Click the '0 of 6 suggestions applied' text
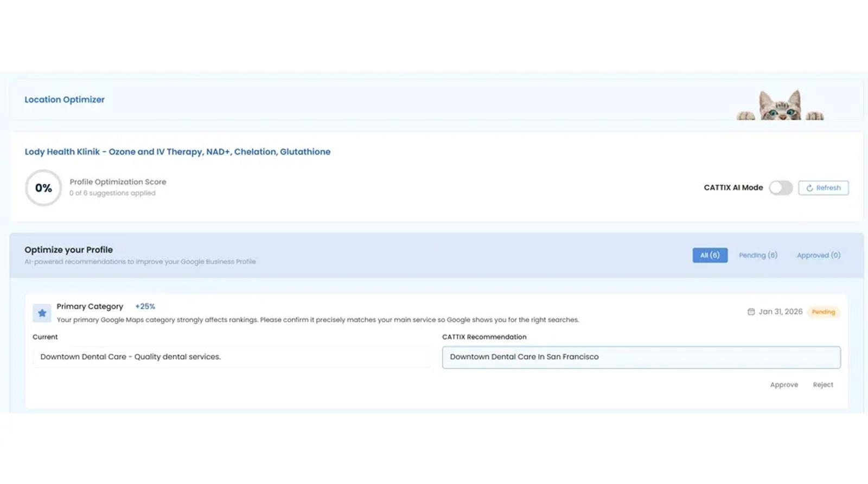Viewport: 868px width, 484px height. tap(112, 193)
